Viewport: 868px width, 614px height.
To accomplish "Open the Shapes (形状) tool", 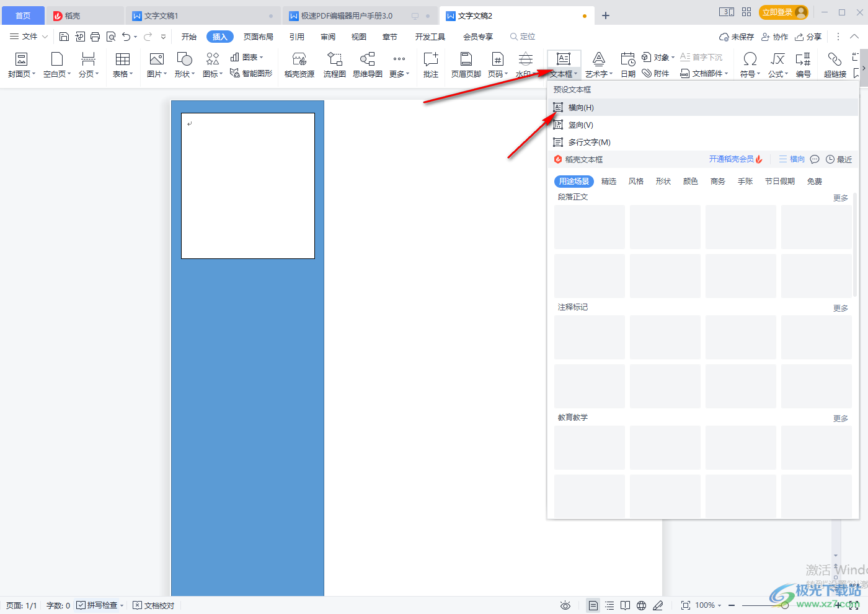I will coord(185,65).
